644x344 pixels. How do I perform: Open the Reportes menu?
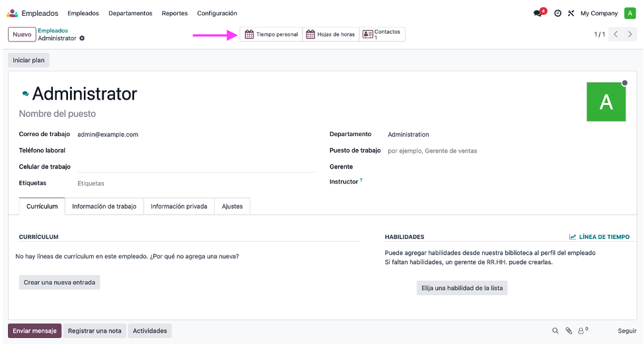(x=174, y=13)
